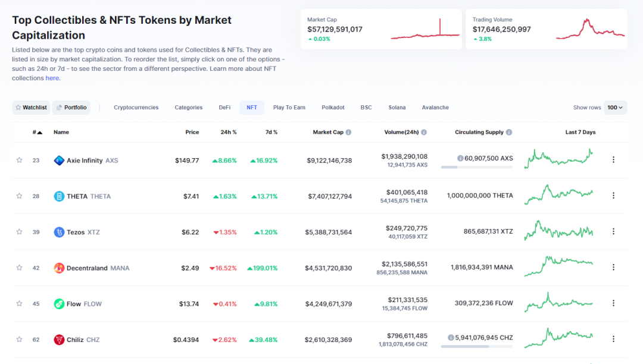The image size is (643, 364).
Task: Star Axie Infinity to add to watchlist
Action: coord(19,160)
